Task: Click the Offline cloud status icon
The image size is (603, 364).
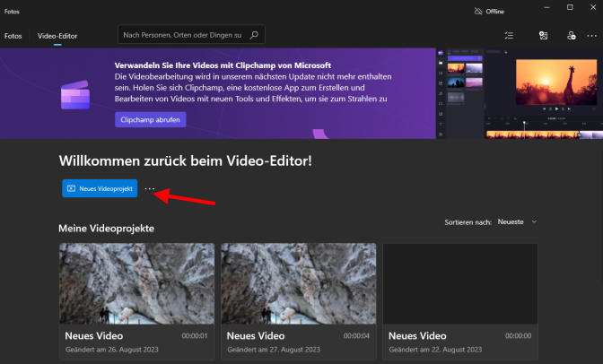Action: coord(478,11)
